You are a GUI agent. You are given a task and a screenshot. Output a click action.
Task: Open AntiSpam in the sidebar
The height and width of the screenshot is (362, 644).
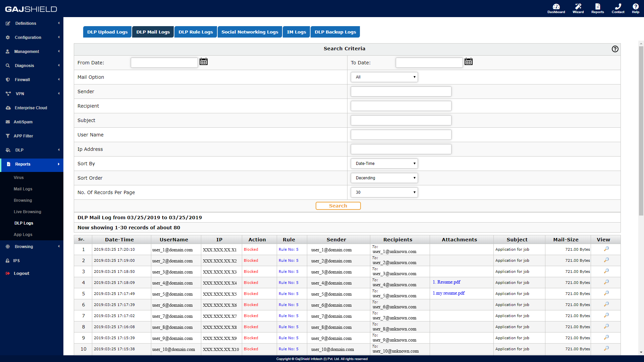(x=32, y=122)
